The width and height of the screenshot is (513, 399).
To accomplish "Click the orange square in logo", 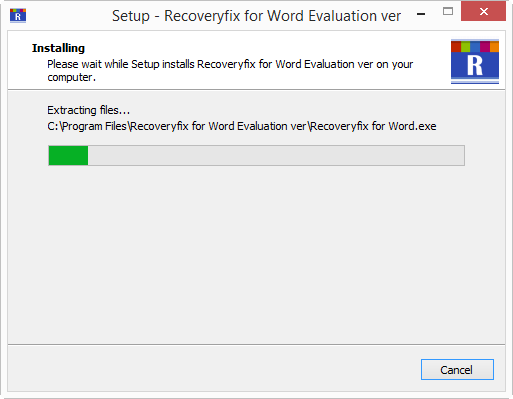I will [x=494, y=47].
